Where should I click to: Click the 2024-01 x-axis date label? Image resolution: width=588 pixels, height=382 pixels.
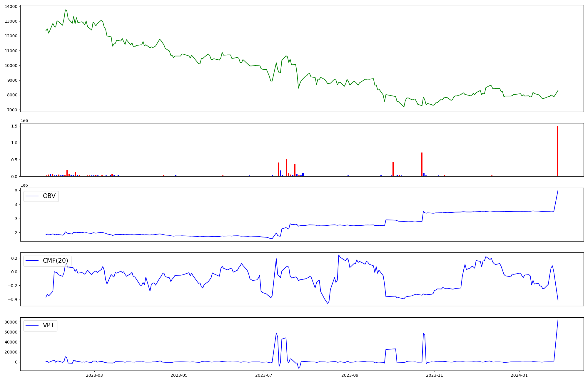coord(519,375)
